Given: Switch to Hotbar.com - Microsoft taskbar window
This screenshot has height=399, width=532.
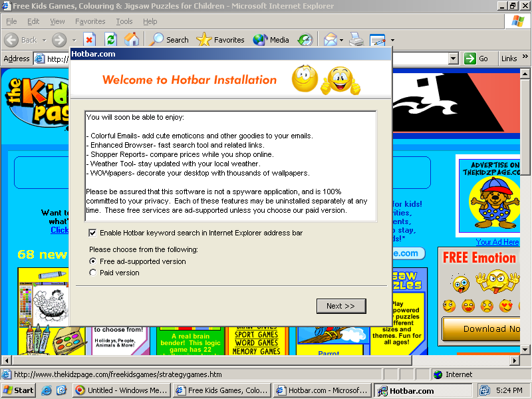Looking at the screenshot, I should click(x=323, y=390).
